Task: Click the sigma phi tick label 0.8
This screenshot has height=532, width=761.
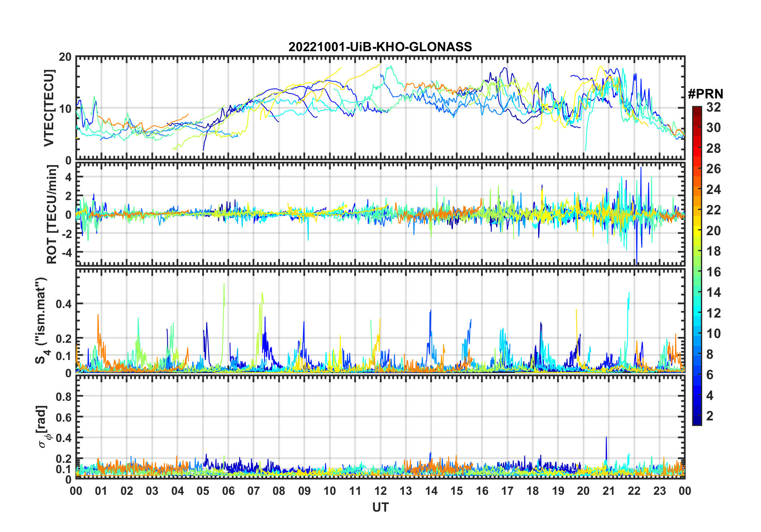Action: [64, 397]
